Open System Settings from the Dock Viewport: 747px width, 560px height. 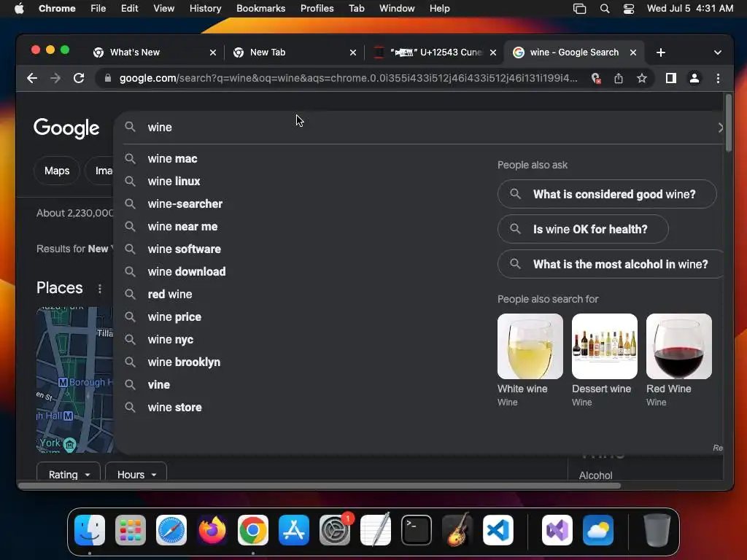[335, 530]
